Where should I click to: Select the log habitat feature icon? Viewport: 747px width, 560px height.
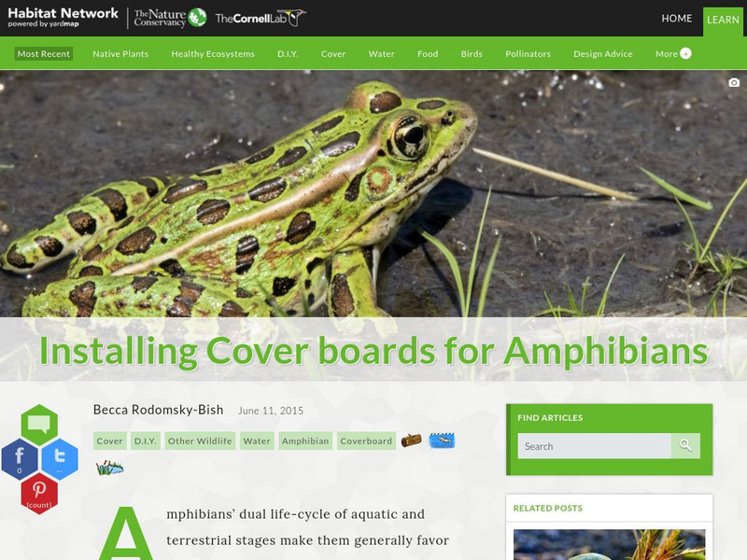coord(411,441)
